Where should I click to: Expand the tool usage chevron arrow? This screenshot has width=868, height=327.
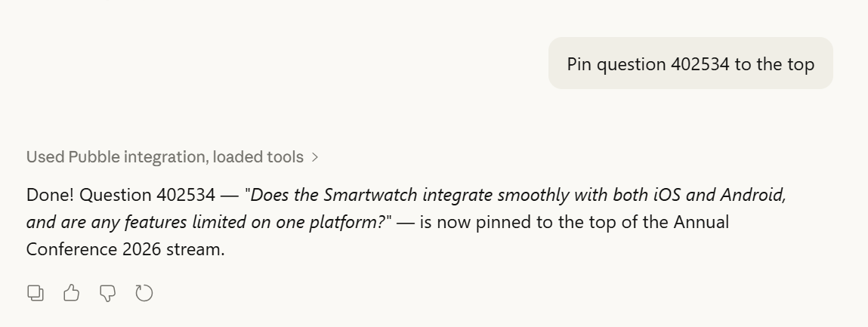click(315, 157)
